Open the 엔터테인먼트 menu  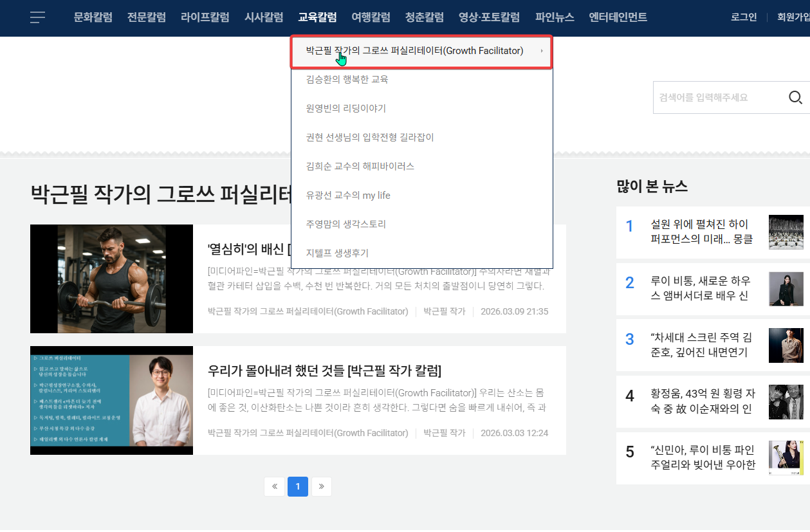[x=618, y=17]
